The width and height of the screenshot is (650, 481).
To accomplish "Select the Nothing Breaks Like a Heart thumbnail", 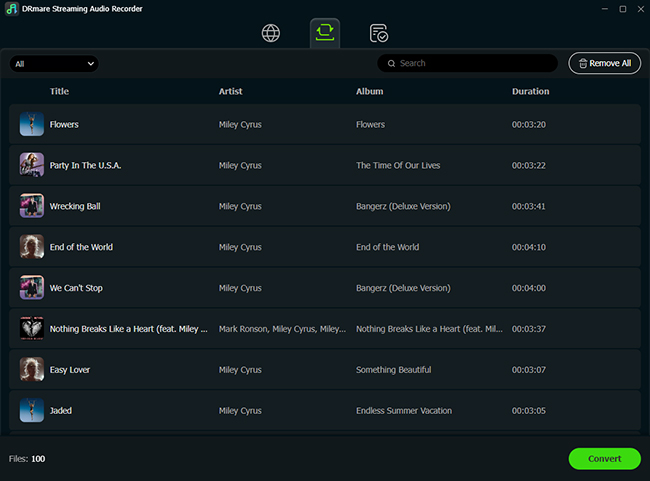I will coord(32,328).
